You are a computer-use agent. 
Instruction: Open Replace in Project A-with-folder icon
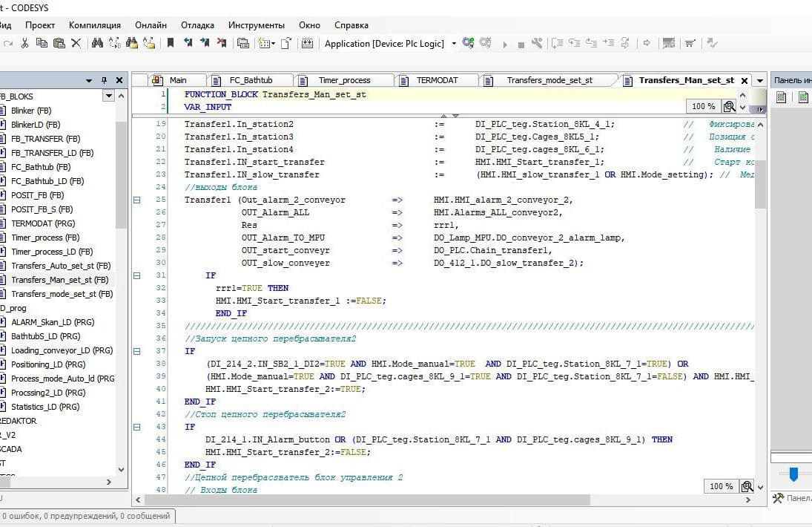[x=148, y=44]
